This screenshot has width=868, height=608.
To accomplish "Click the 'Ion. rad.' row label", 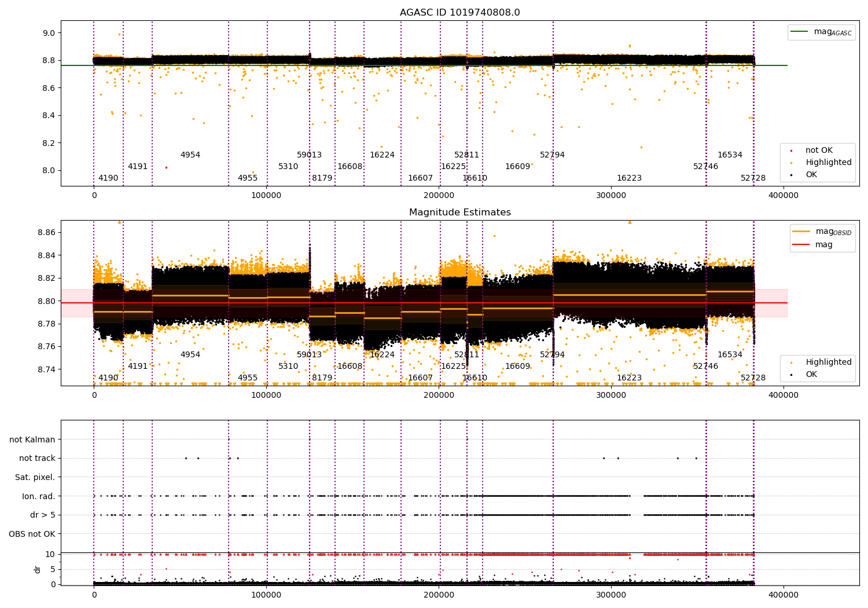I will click(38, 496).
